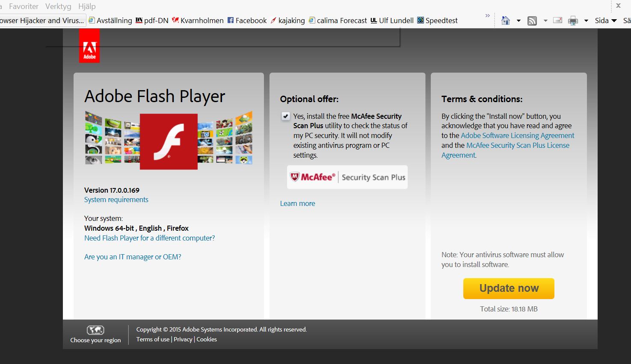Screen dimensions: 631x364
Task: Open the System requirements link
Action: tap(116, 200)
